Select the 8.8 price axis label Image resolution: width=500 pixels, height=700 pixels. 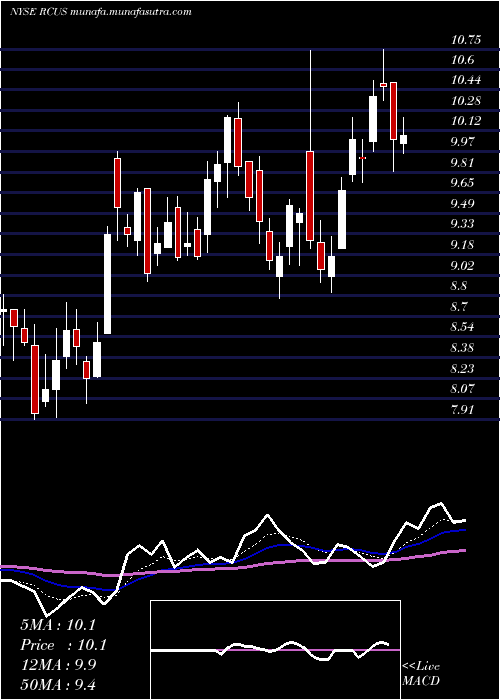pos(459,286)
